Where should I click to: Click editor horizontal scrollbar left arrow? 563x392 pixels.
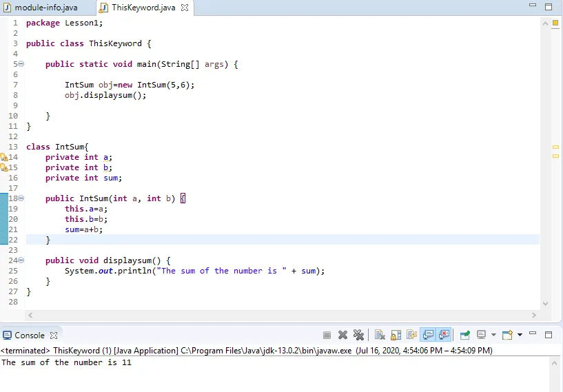30,315
